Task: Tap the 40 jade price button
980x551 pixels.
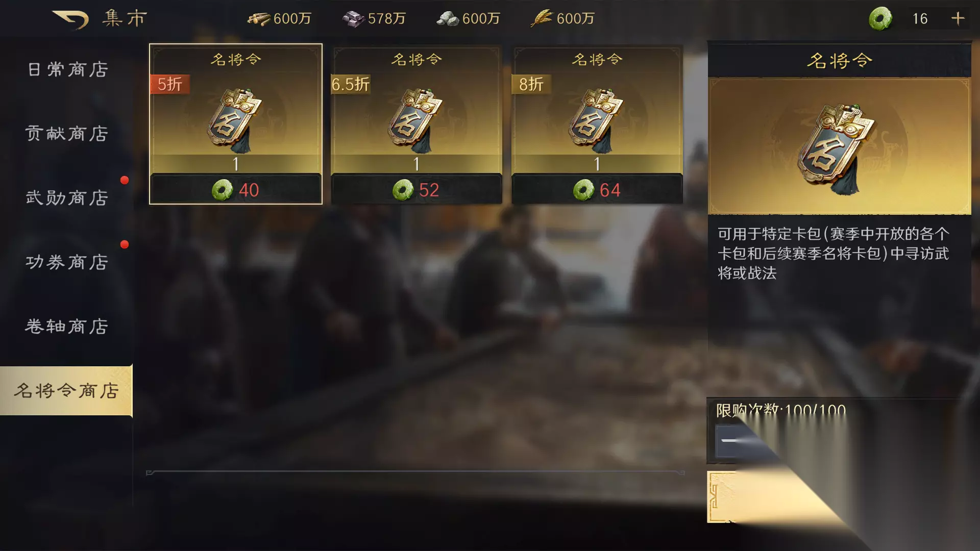Action: tap(235, 190)
